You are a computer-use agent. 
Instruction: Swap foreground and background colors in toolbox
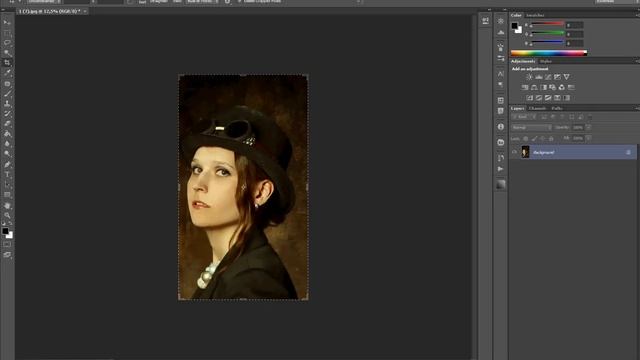tap(10, 224)
